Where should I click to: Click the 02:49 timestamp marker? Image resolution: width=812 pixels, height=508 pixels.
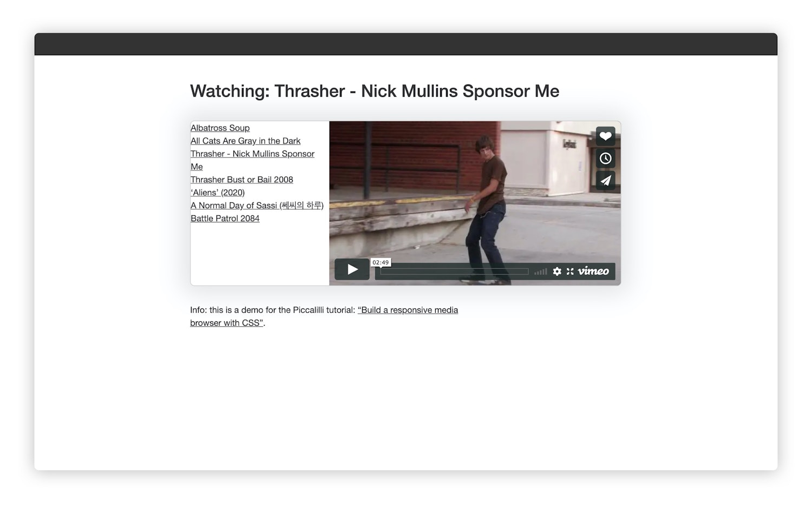tap(381, 262)
